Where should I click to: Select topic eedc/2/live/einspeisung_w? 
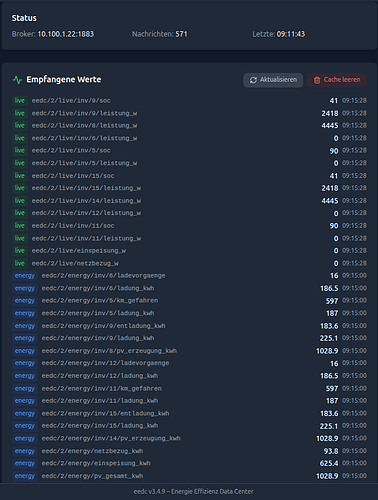pos(79,251)
